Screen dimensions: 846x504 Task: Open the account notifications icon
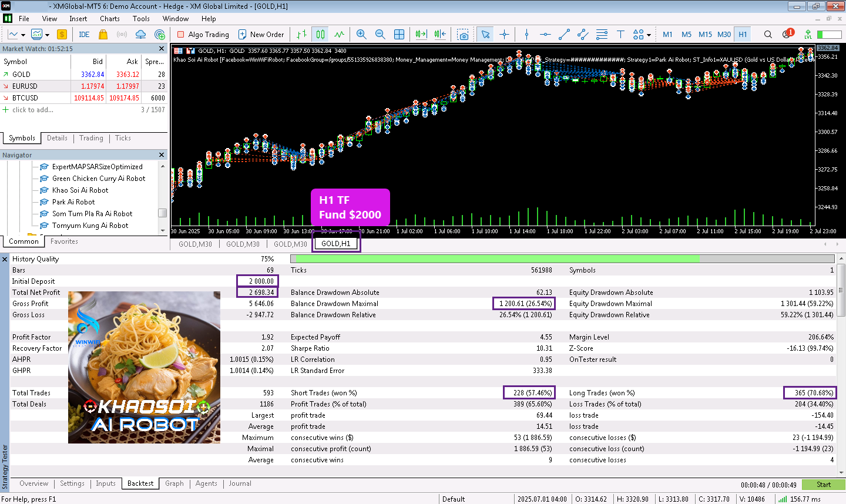click(788, 34)
